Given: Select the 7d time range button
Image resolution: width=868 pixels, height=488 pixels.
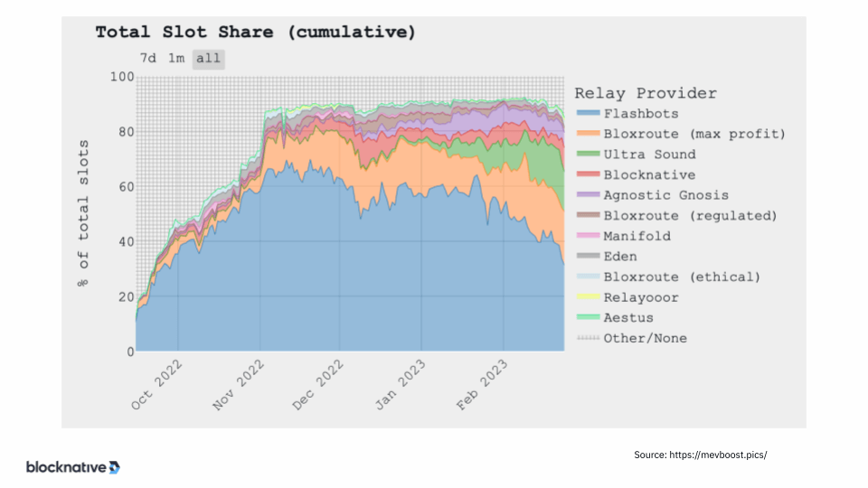Looking at the screenshot, I should coord(147,59).
